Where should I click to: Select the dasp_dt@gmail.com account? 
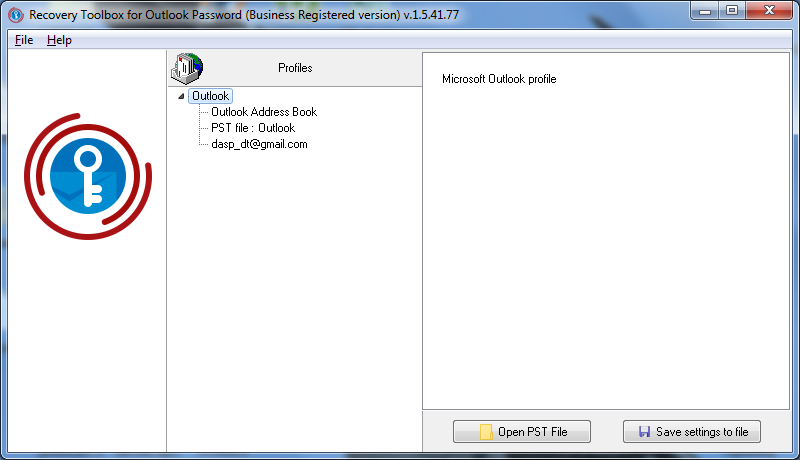[259, 144]
